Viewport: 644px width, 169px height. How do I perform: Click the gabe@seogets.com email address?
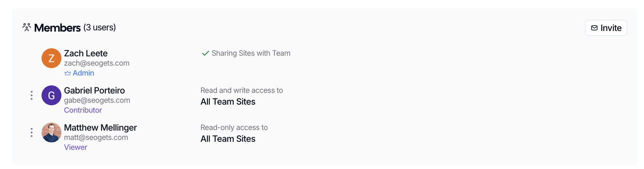(97, 100)
